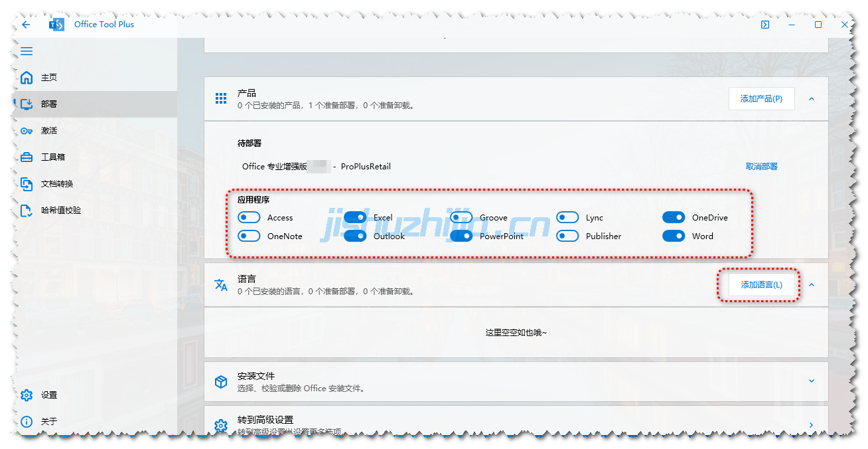
Task: Open 转到高级设置 arrow
Action: tap(811, 425)
